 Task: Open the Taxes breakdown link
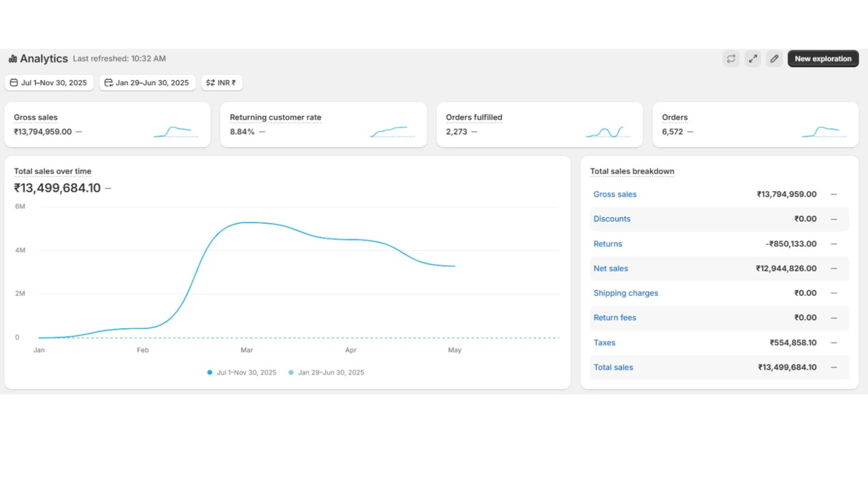604,343
